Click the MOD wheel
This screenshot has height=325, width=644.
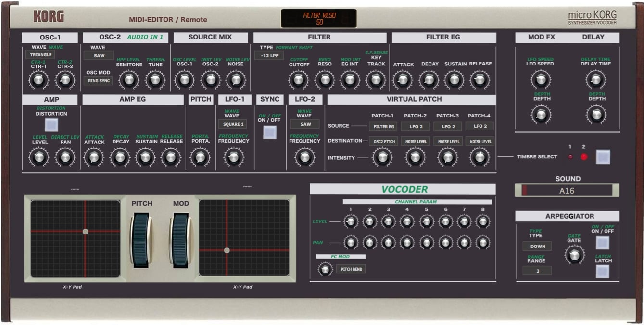tap(181, 239)
